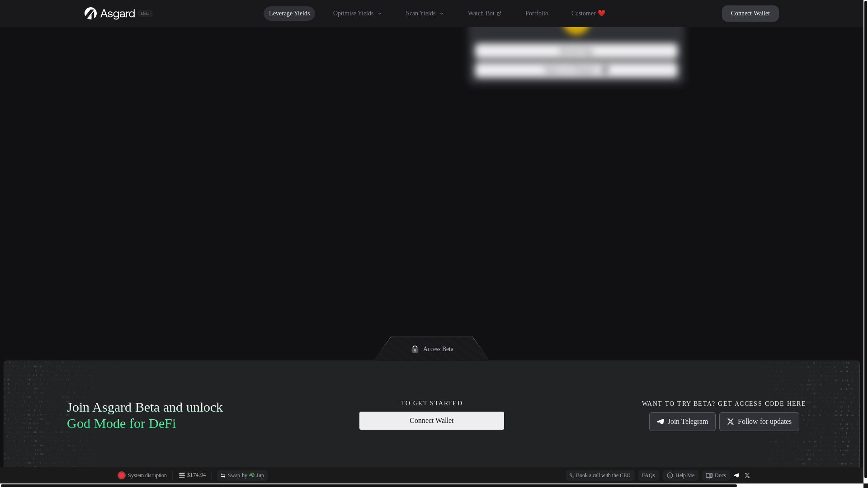Go to the Portfolio page

point(537,14)
